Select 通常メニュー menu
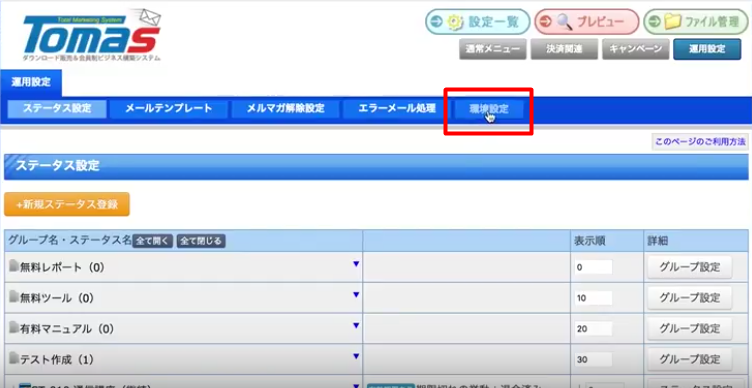Image resolution: width=752 pixels, height=388 pixels. click(493, 49)
